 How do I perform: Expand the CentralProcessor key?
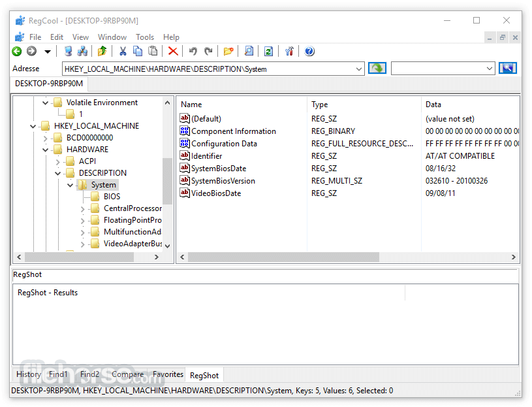coord(82,209)
